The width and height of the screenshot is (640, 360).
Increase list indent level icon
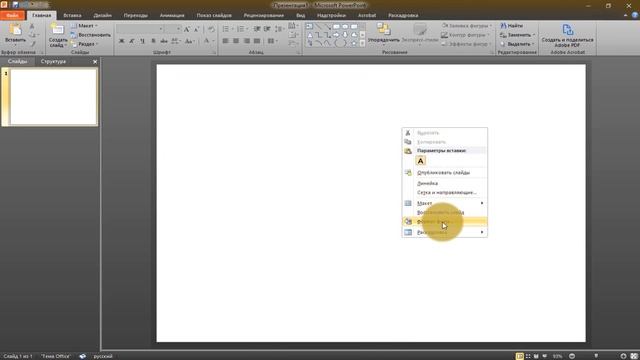click(267, 29)
